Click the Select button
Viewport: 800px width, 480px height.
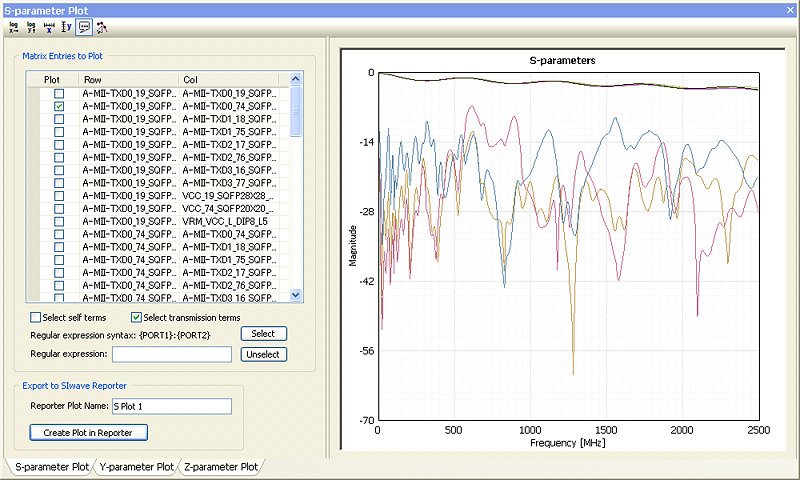coord(264,334)
